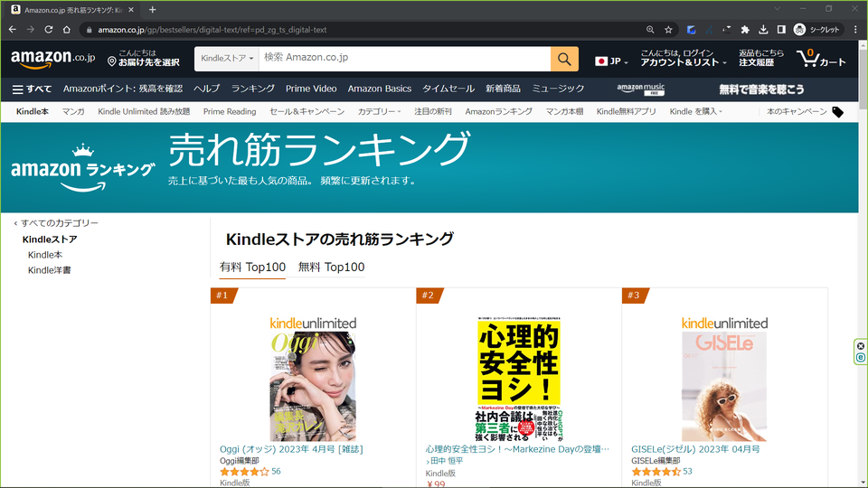Open new browser tab with plus

(152, 9)
